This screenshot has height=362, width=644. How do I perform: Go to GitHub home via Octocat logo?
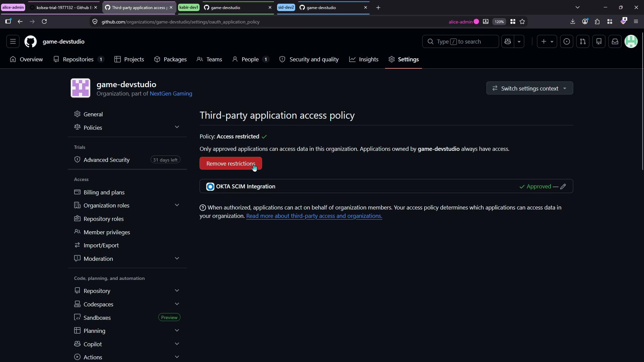(x=31, y=42)
